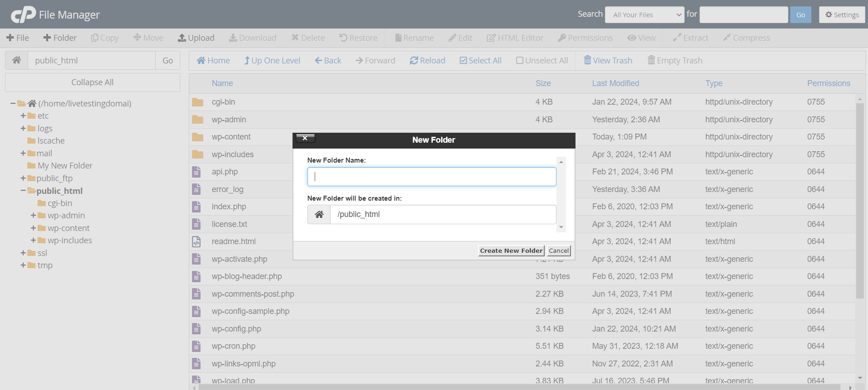The width and height of the screenshot is (868, 390).
Task: Open Settings with the gear icon
Action: click(842, 14)
